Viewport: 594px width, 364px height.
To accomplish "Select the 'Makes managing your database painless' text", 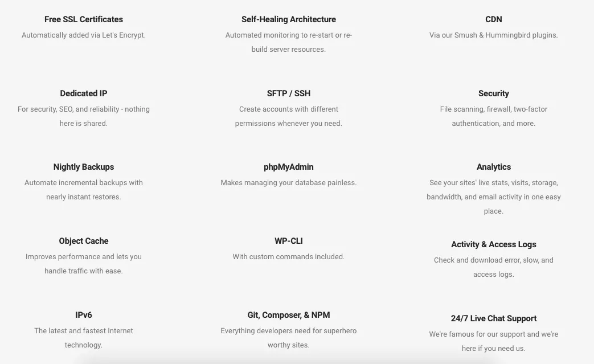I will click(288, 182).
